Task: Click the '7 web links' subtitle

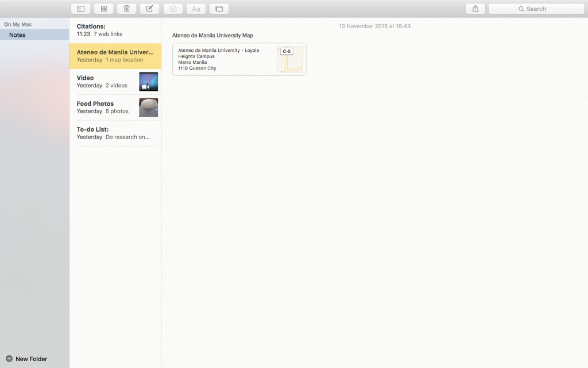Action: (x=108, y=34)
